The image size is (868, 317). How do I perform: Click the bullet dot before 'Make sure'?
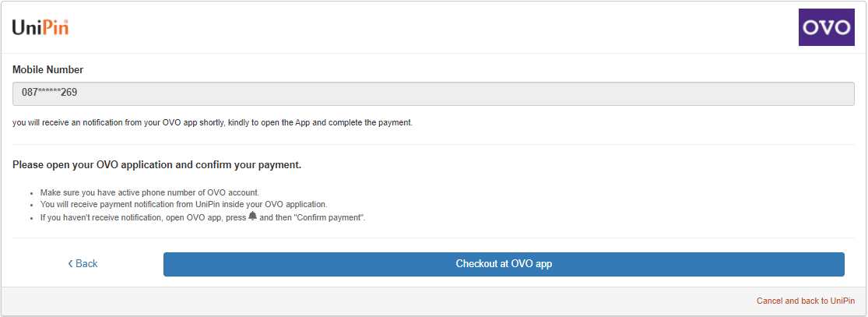[x=32, y=193]
